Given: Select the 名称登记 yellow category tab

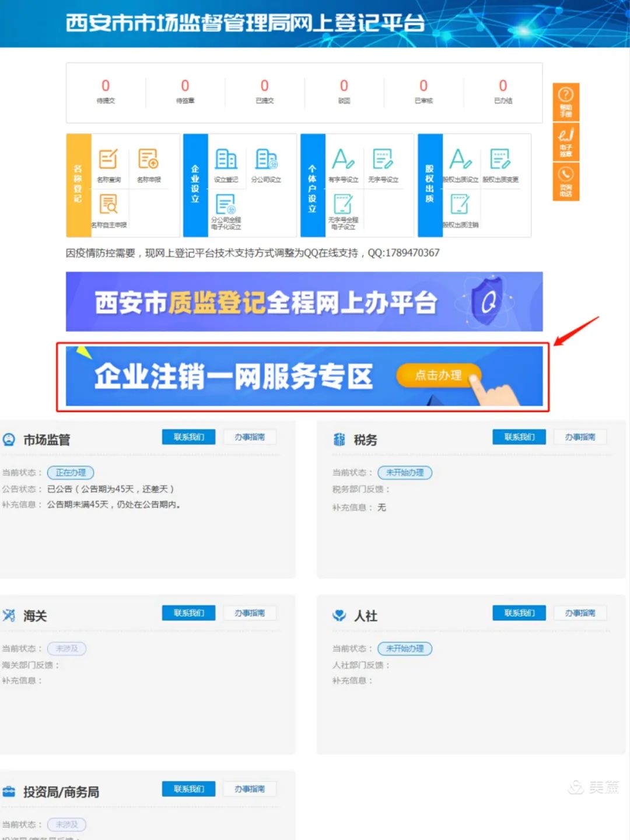Looking at the screenshot, I should [x=78, y=184].
